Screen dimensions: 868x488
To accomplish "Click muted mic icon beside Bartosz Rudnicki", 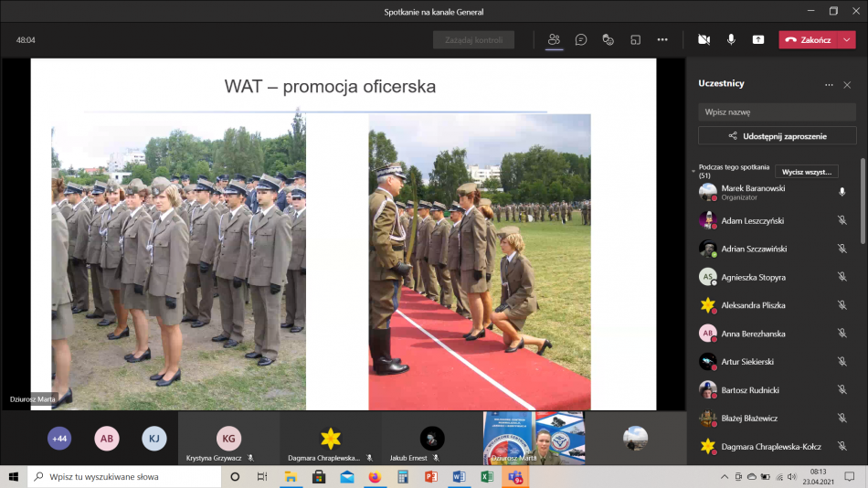I will point(842,390).
